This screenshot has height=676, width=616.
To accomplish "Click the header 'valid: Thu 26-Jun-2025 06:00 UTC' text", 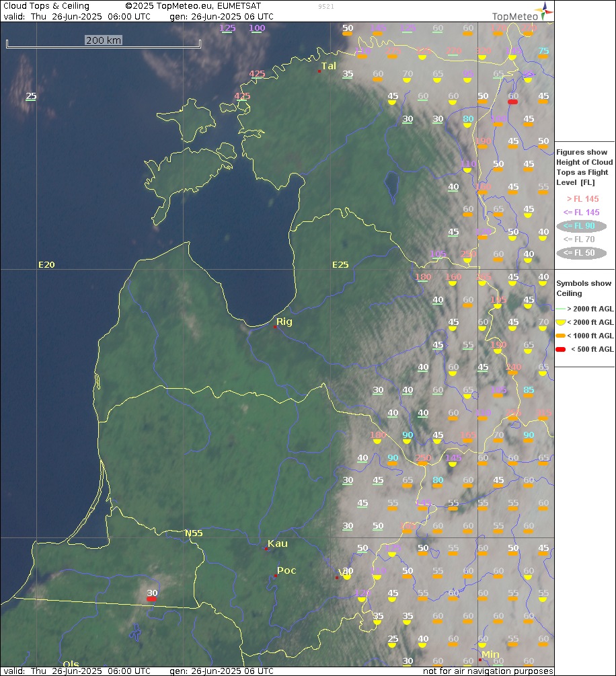I will pos(77,17).
